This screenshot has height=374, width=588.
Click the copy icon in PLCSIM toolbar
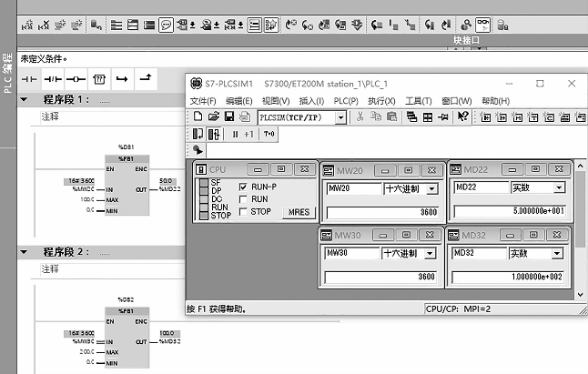click(x=376, y=116)
